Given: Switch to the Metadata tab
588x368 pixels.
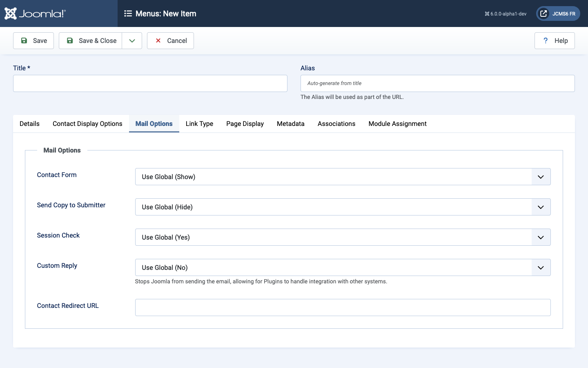Looking at the screenshot, I should [x=291, y=123].
